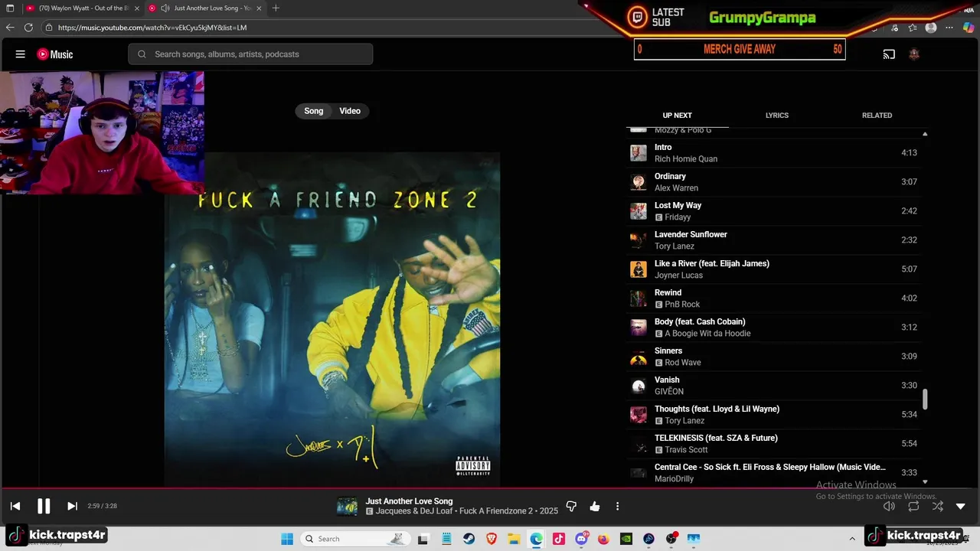Click the small album thumbnail in player bar
The height and width of the screenshot is (551, 980).
pyautogui.click(x=347, y=506)
